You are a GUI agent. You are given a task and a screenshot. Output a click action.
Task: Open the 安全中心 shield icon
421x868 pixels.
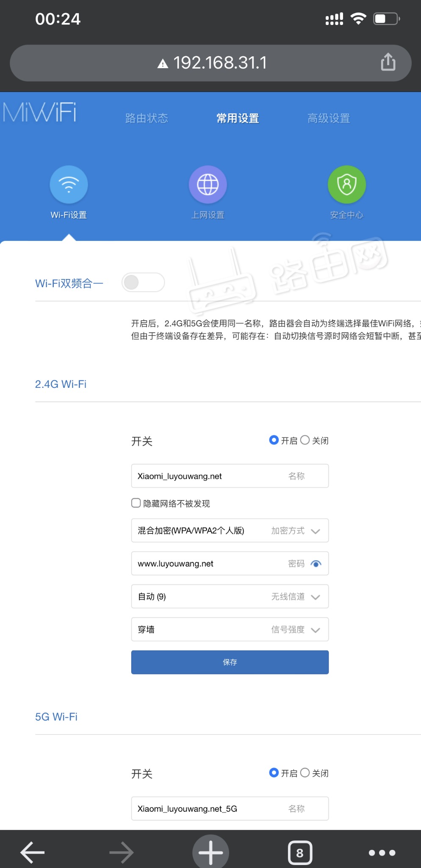point(346,185)
